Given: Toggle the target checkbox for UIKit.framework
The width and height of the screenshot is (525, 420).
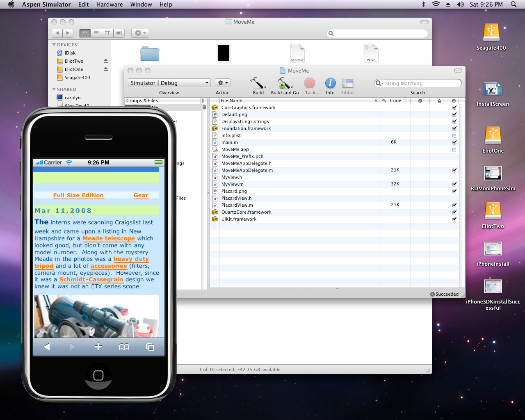Looking at the screenshot, I should [x=454, y=219].
